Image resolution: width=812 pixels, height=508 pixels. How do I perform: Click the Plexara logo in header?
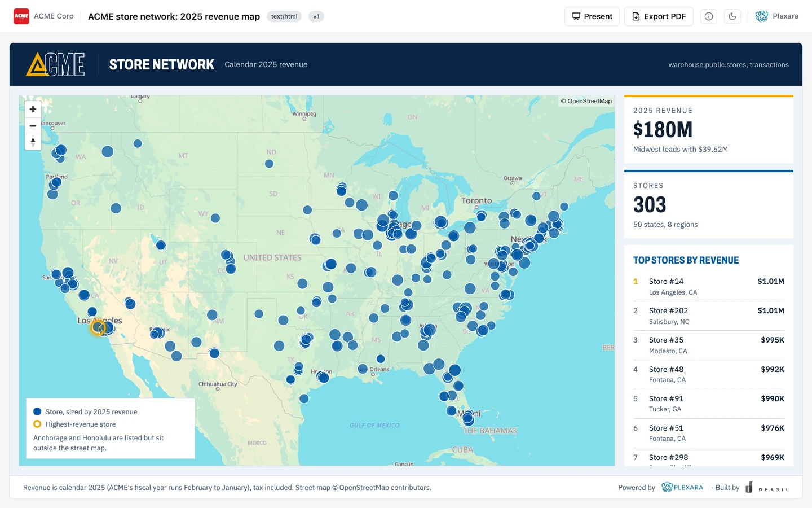coord(777,16)
